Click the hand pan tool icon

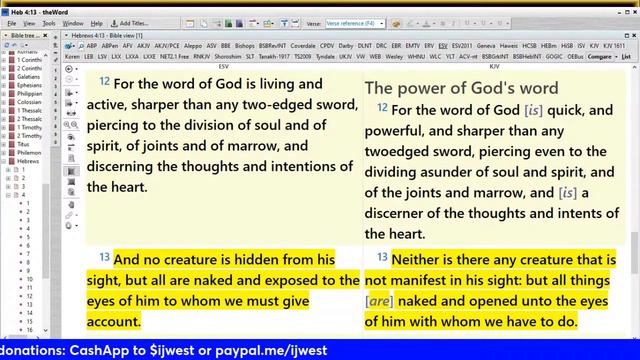point(71,205)
